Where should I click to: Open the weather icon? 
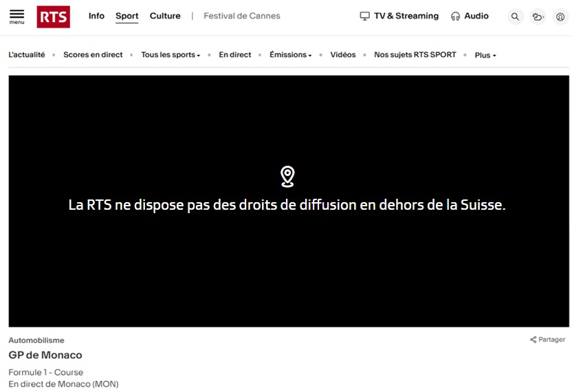pyautogui.click(x=538, y=17)
